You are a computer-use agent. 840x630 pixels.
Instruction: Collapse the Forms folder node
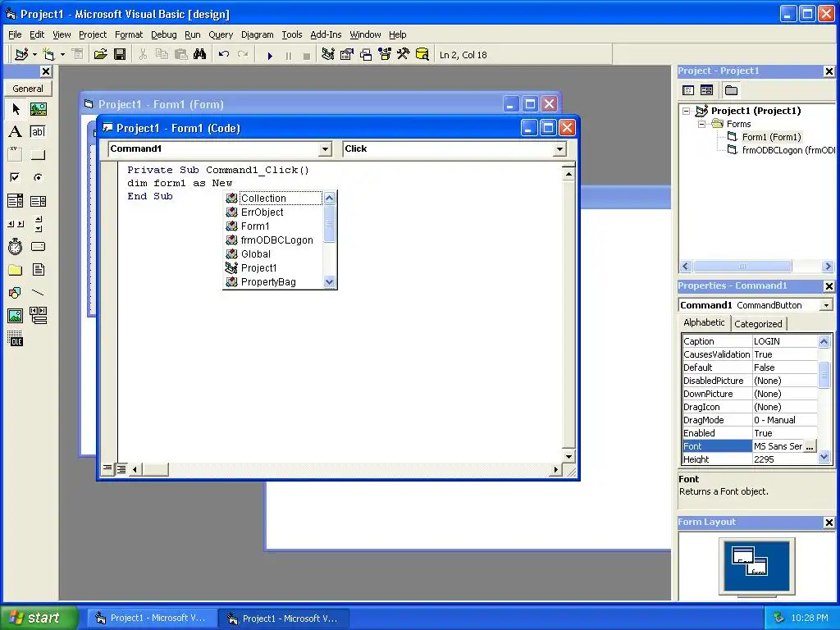[x=702, y=124]
